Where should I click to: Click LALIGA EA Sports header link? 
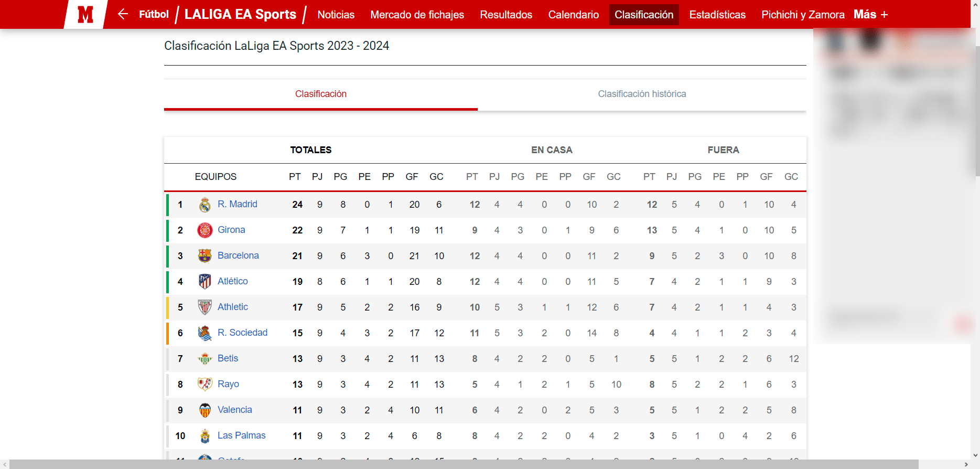point(240,14)
